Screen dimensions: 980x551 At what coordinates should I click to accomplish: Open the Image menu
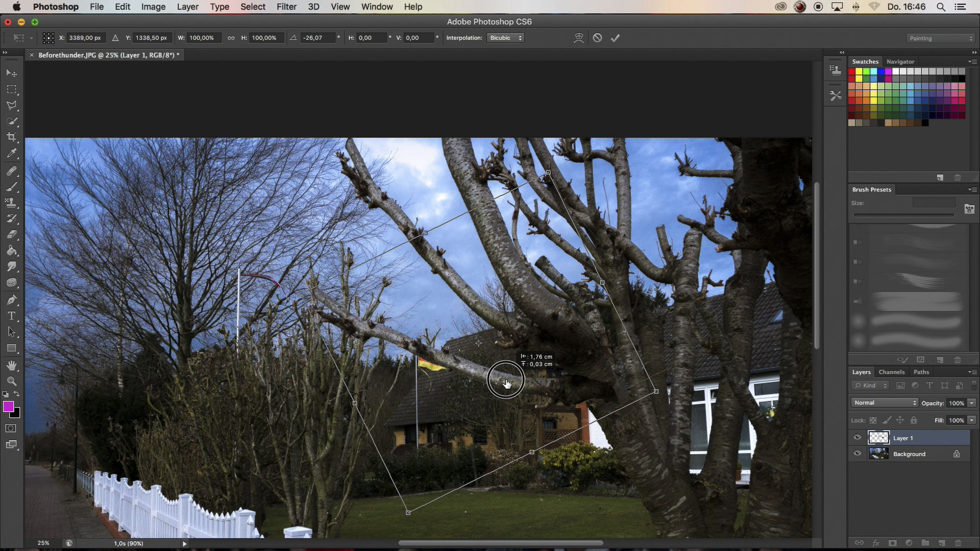coord(153,7)
